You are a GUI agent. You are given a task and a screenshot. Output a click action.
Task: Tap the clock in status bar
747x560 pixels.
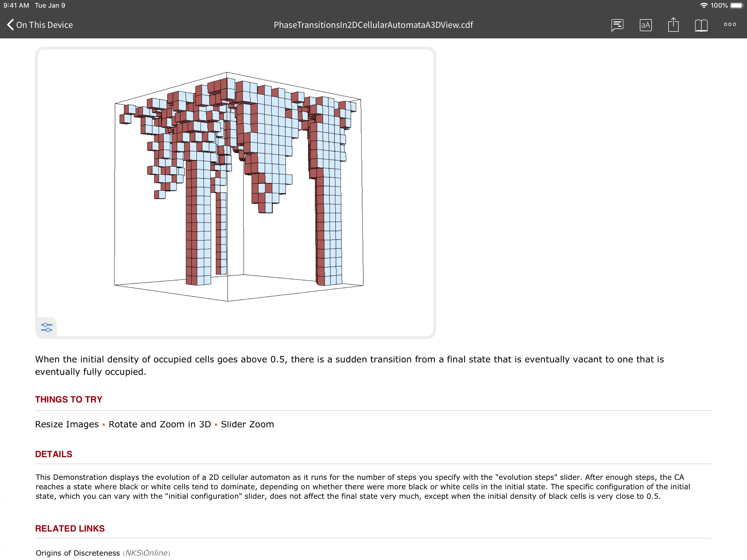pos(16,5)
